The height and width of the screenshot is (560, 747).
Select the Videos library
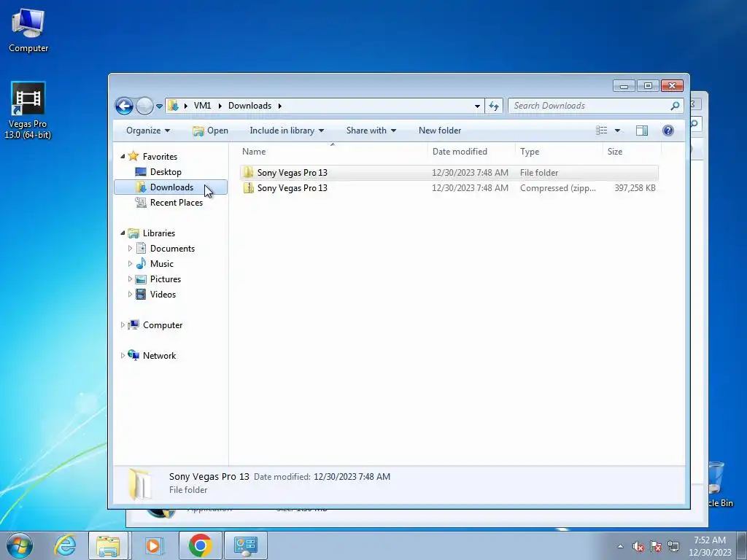163,295
